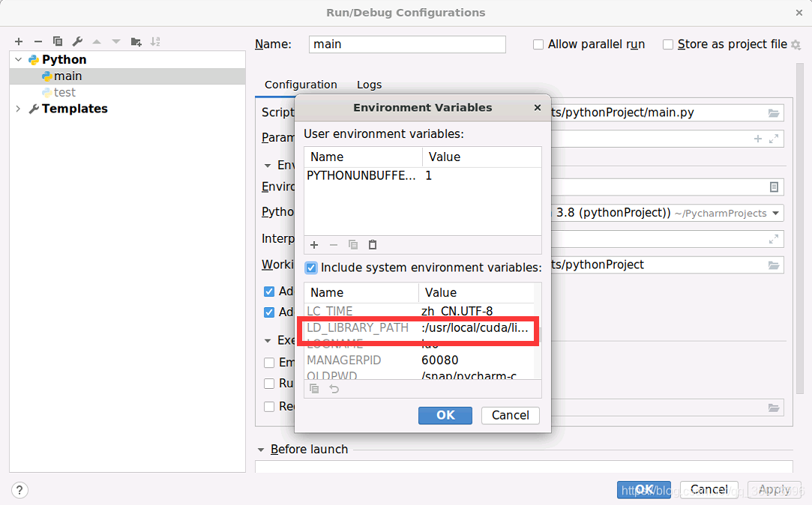Image resolution: width=812 pixels, height=505 pixels.
Task: Open Python interpreter dropdown
Action: tap(776, 214)
